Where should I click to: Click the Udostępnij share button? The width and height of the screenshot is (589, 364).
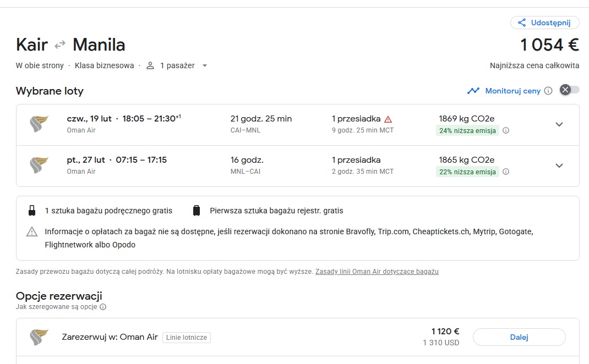544,23
